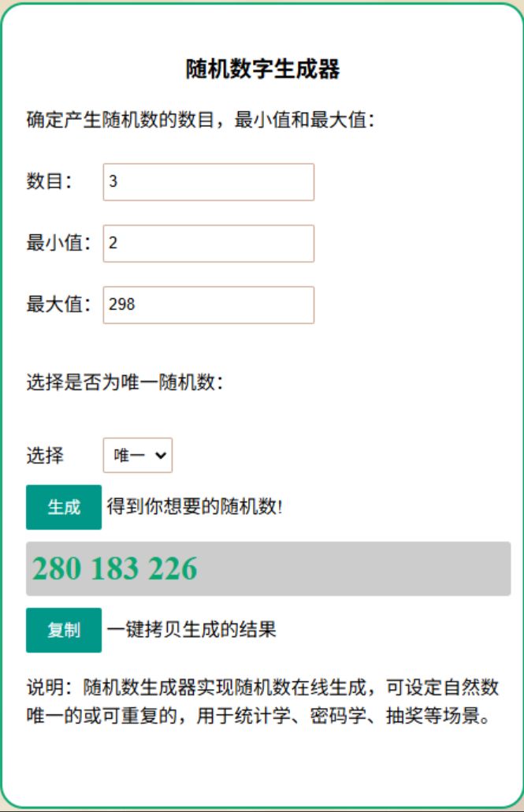The width and height of the screenshot is (524, 812).
Task: Click the 复制 button
Action: click(64, 630)
